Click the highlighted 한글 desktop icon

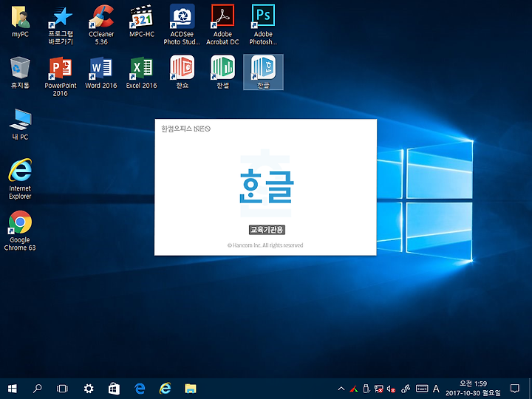(263, 72)
